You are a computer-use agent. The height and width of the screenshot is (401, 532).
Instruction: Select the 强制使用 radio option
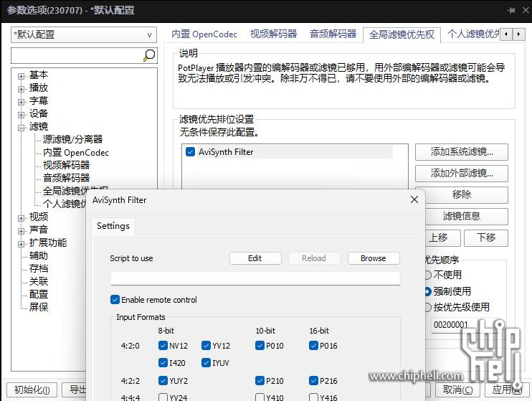[428, 291]
